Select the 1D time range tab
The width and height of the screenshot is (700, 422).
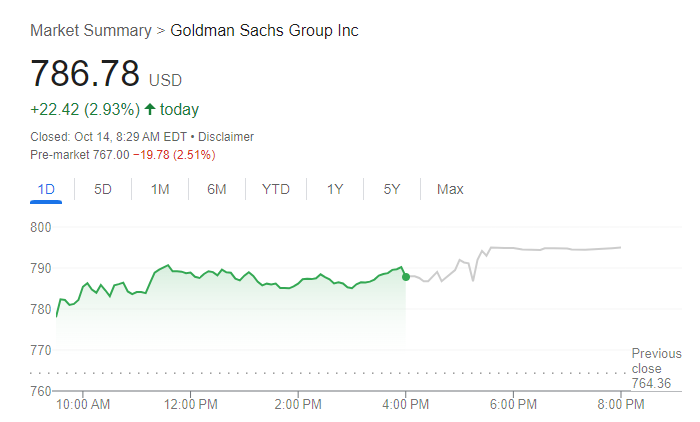46,189
